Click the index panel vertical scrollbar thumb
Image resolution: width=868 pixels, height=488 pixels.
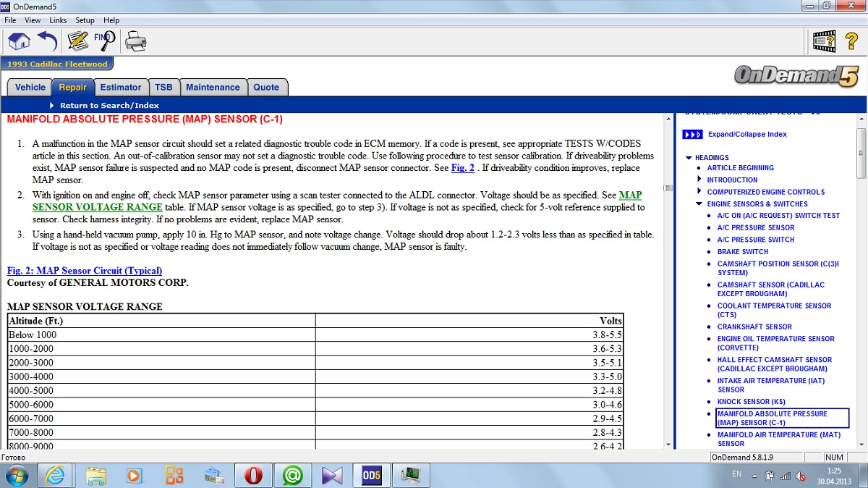click(x=861, y=152)
